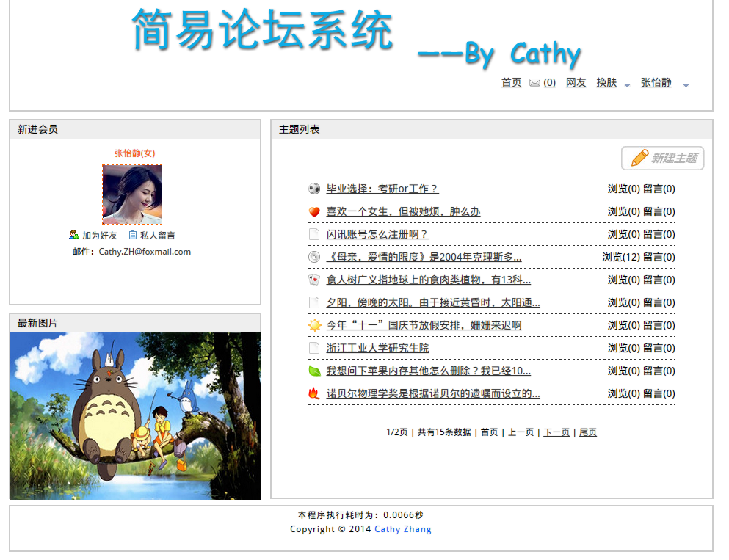Click the 最新图片 panel header
This screenshot has height=560, width=729.
click(x=135, y=323)
